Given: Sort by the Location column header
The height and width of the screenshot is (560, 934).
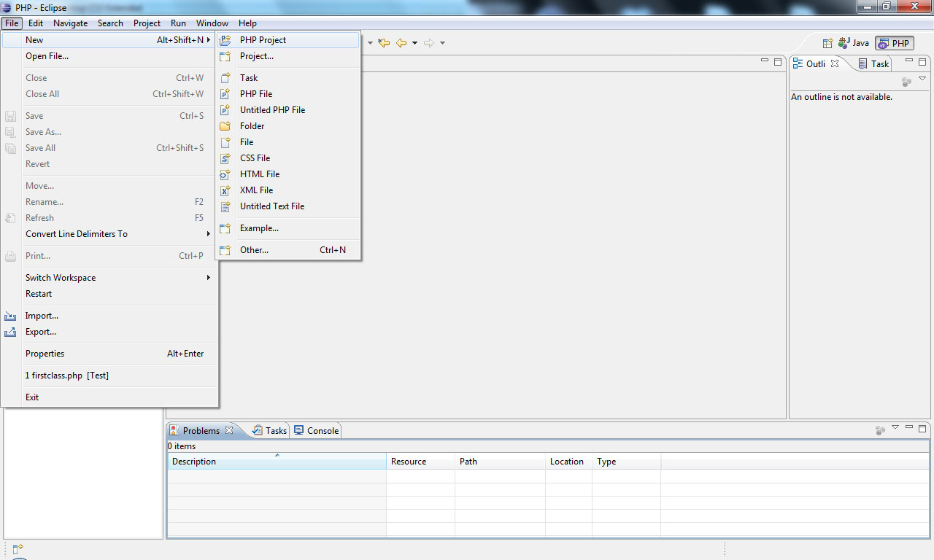Looking at the screenshot, I should (x=568, y=462).
